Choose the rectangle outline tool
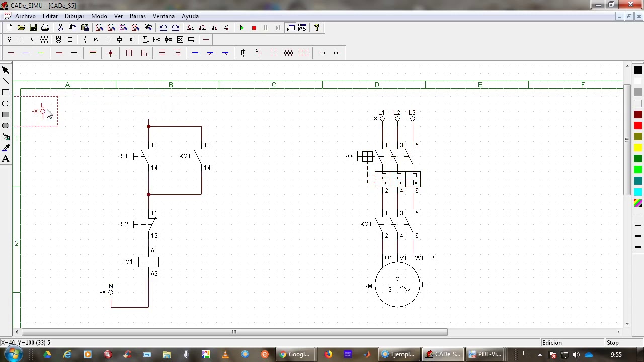The height and width of the screenshot is (362, 644). coord(6,93)
